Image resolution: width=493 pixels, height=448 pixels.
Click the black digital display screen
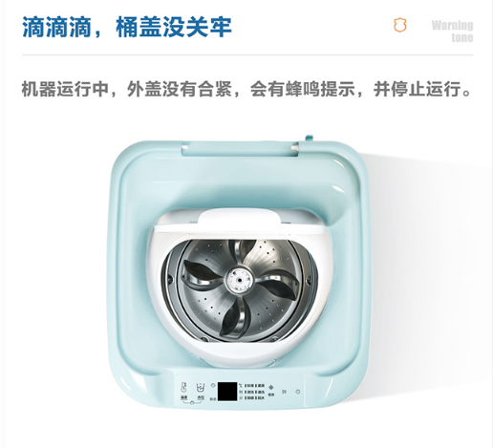click(227, 392)
